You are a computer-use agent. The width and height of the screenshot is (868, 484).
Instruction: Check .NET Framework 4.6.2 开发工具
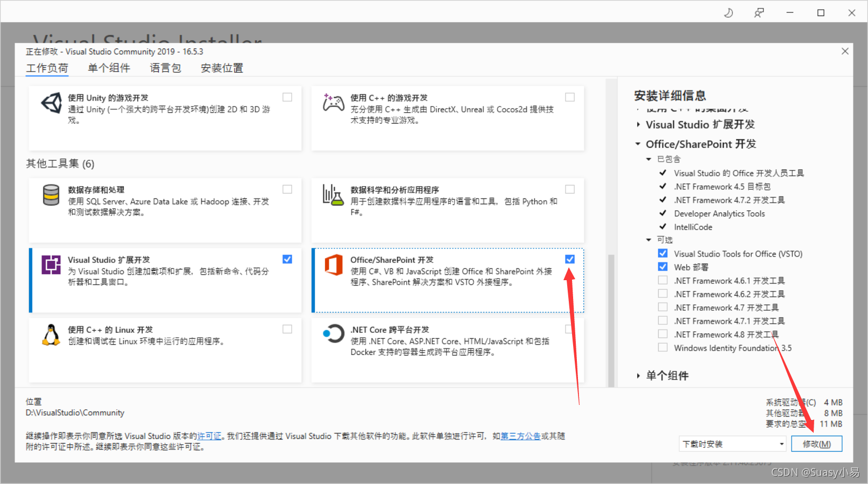point(663,294)
